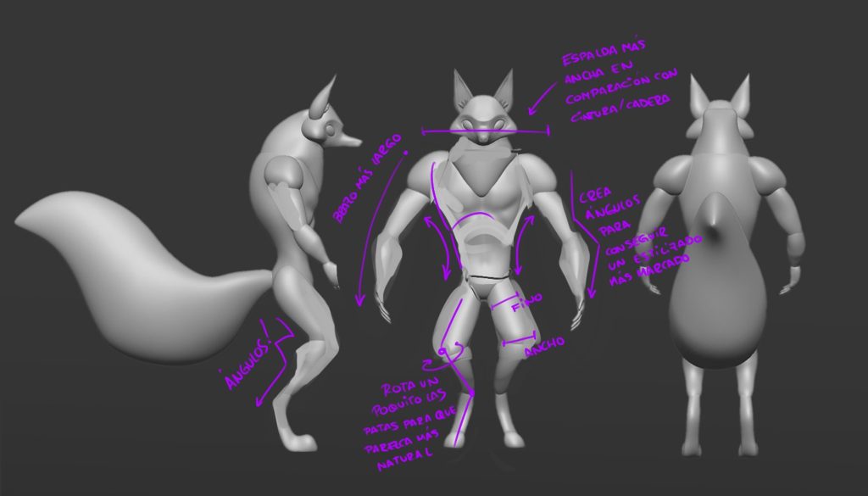Screen dimensions: 868x496
Task: Select the 'BRAZO MÁS LARGO' handwritten note
Action: 366,177
